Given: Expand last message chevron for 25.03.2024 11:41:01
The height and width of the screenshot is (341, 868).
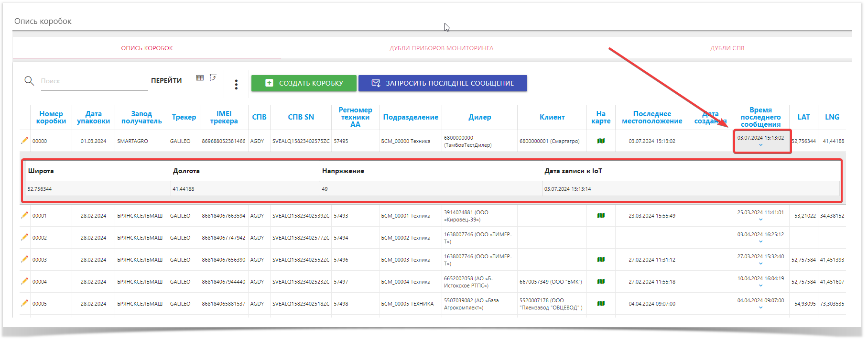Looking at the screenshot, I should [760, 220].
